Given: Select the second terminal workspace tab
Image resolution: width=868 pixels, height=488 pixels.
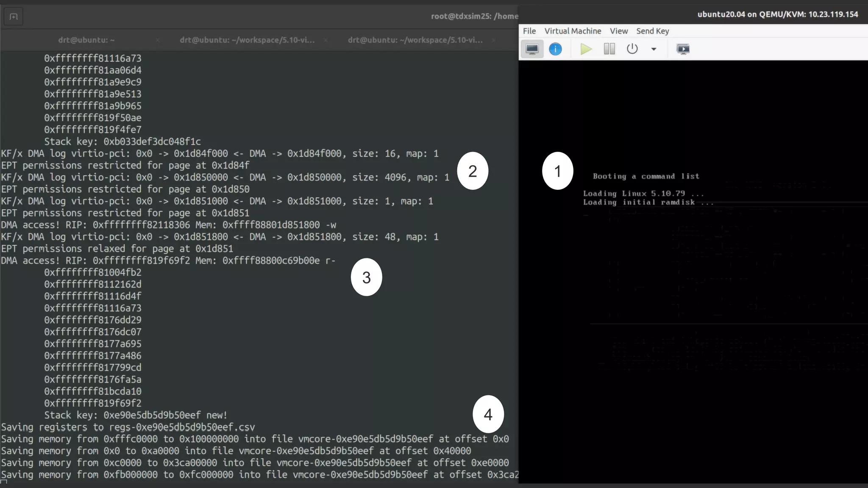Looking at the screenshot, I should (247, 40).
